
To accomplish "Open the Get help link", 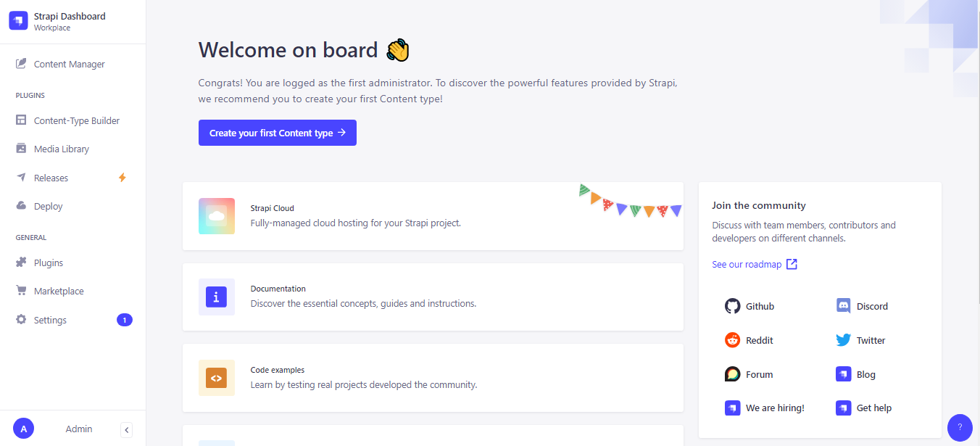I will (x=863, y=408).
